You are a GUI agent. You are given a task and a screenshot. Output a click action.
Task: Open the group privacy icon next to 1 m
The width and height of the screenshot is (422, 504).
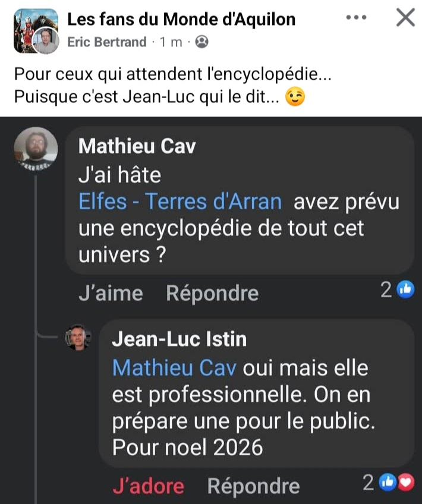pyautogui.click(x=202, y=42)
